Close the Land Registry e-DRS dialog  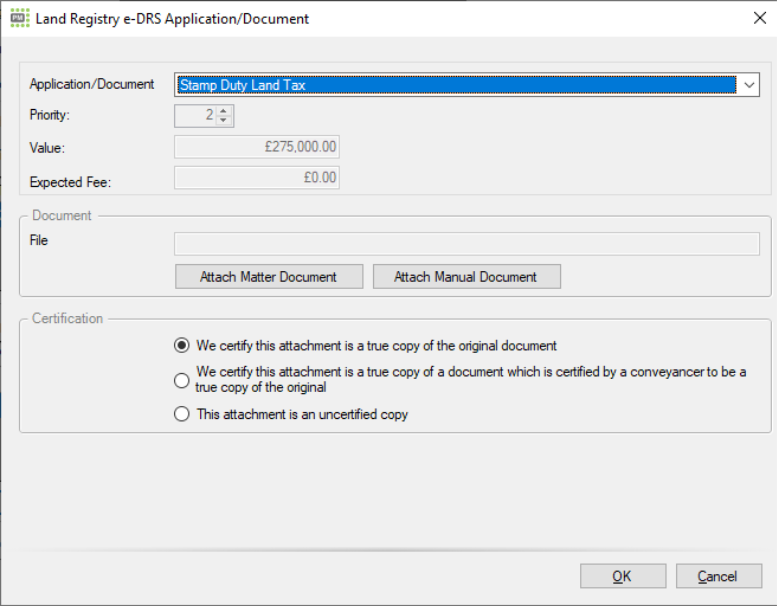point(759,18)
